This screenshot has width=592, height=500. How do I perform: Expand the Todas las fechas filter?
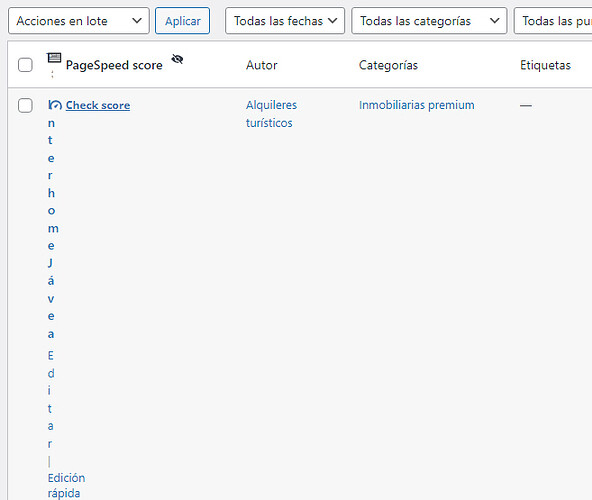pos(285,21)
